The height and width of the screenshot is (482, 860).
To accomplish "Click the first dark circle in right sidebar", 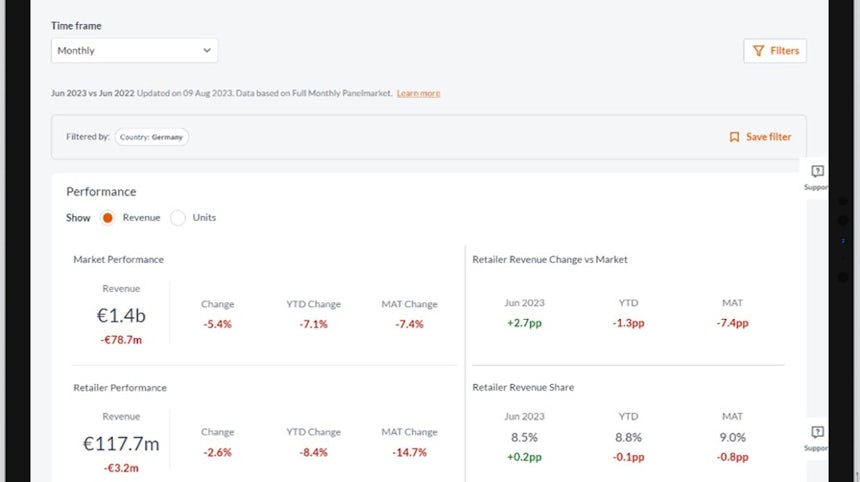I will coord(842,200).
